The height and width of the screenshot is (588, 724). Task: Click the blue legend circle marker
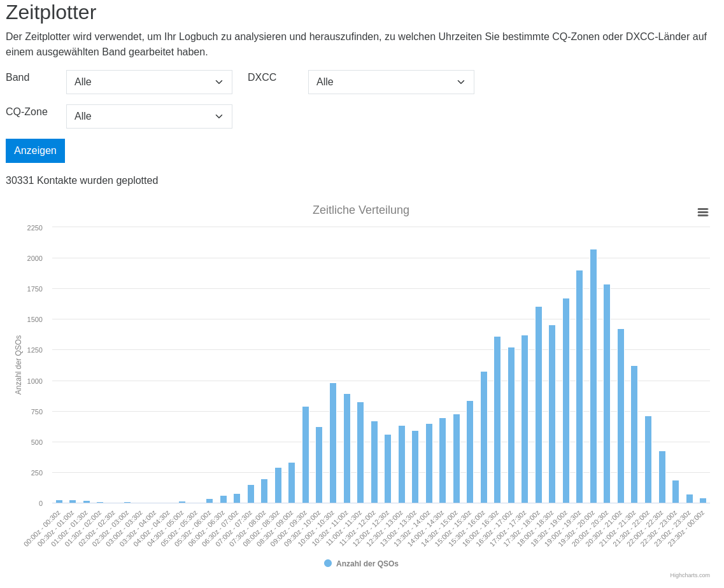click(328, 563)
